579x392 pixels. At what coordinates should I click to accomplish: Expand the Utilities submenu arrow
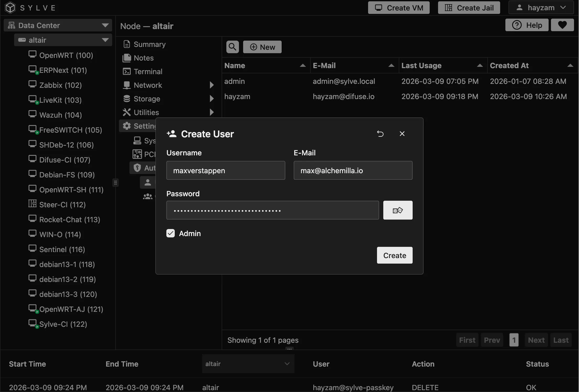(212, 112)
